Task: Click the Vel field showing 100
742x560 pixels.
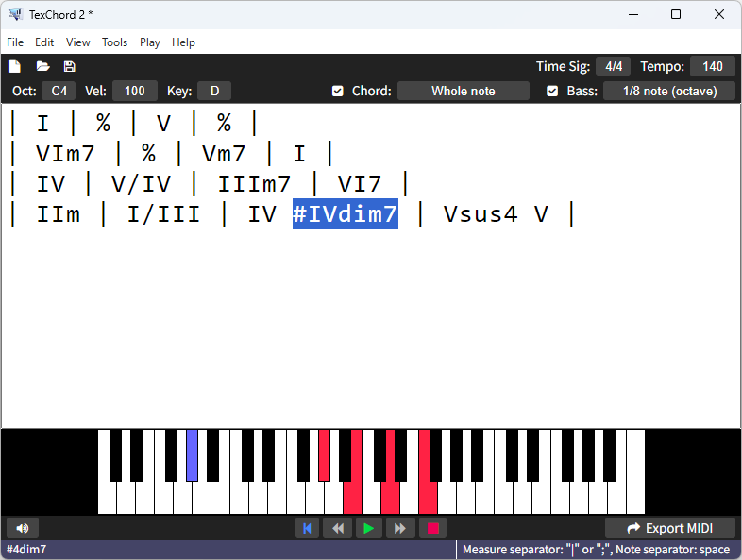Action: (135, 91)
